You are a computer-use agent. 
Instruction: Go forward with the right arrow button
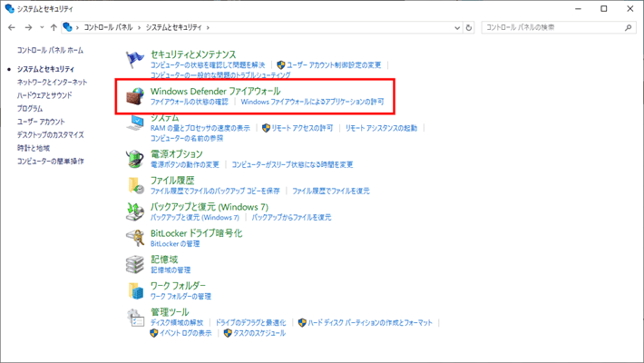28,27
